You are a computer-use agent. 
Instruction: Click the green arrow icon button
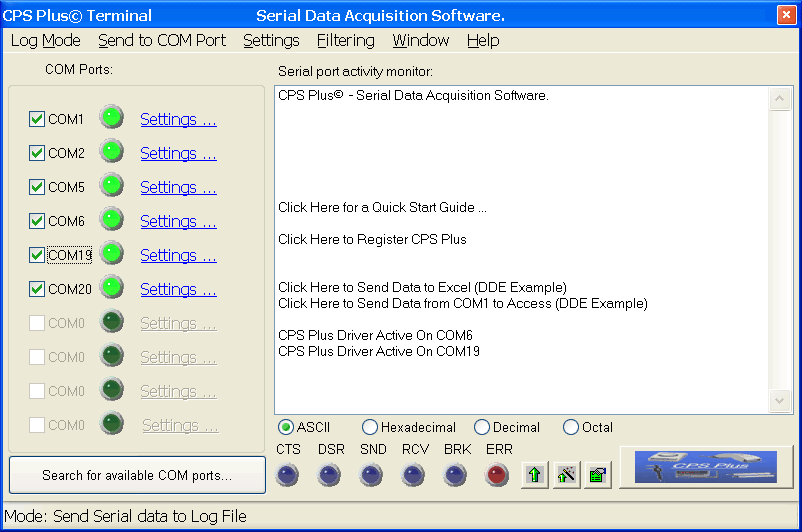(x=534, y=475)
